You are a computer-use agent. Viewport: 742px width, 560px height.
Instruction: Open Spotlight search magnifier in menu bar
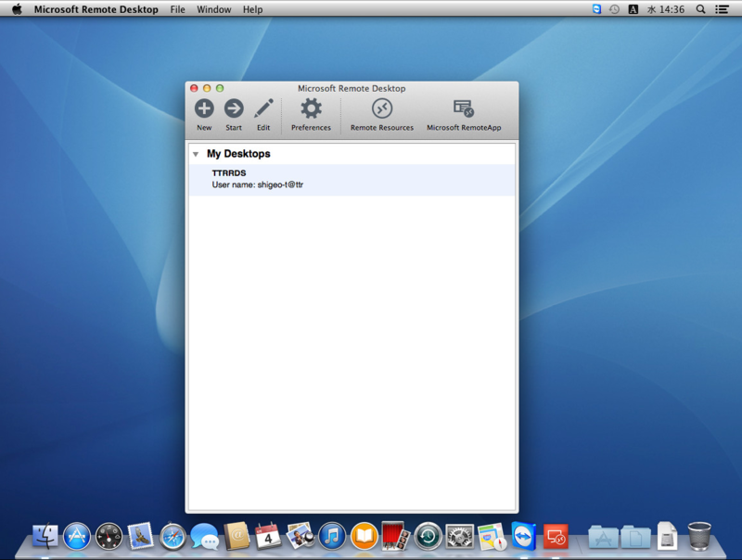[701, 9]
